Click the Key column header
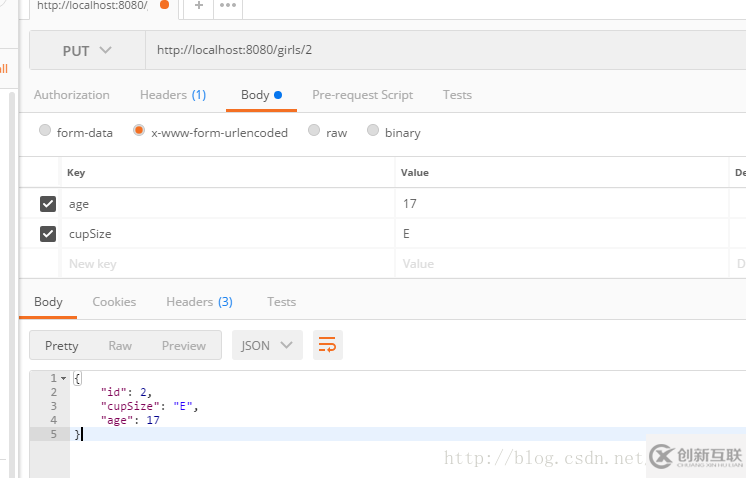Image resolution: width=746 pixels, height=478 pixels. pyautogui.click(x=76, y=173)
